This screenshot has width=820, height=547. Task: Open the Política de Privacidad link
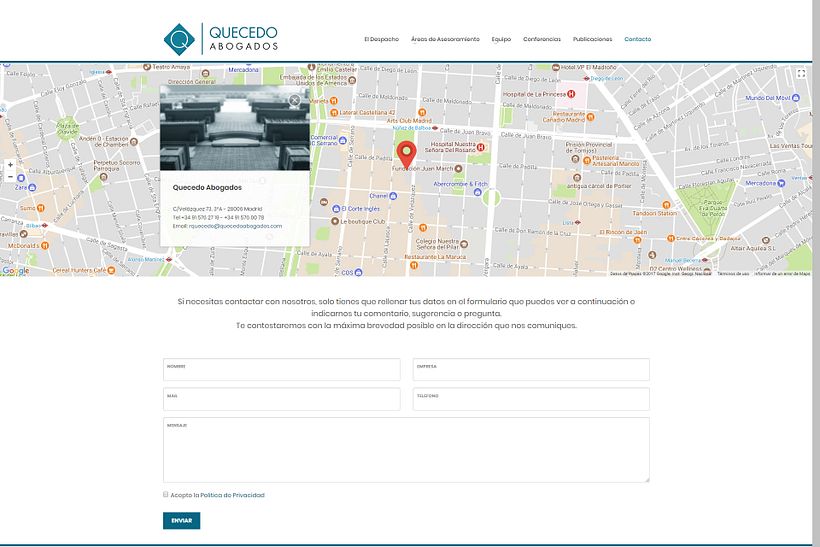coord(232,495)
